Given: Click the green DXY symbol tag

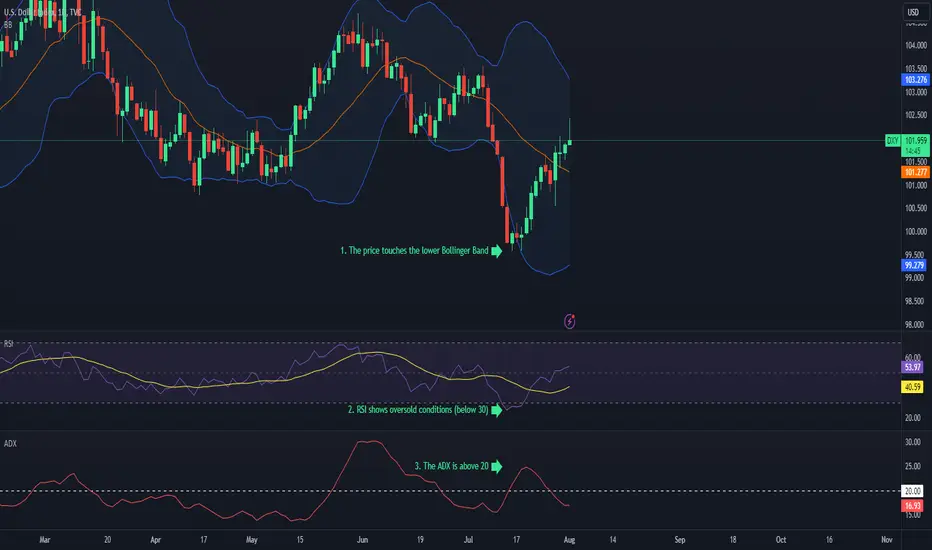Looking at the screenshot, I should tap(892, 141).
